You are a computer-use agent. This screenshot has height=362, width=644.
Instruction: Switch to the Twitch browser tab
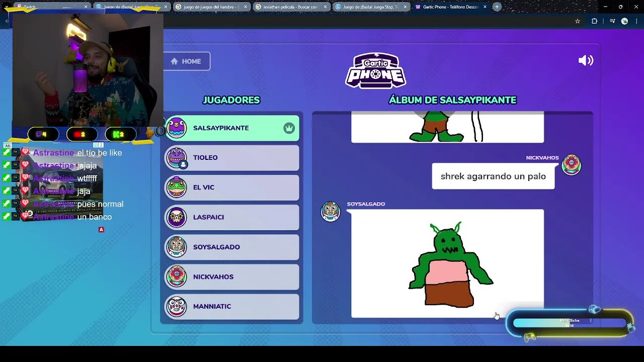(50, 7)
